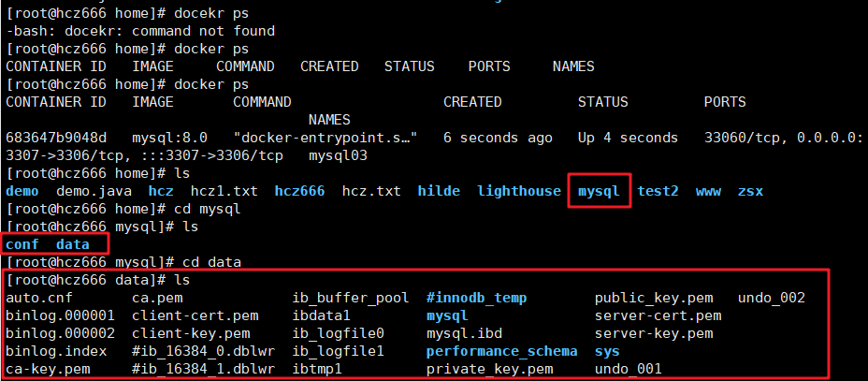
Task: Click the server-cert.pem file name
Action: (658, 316)
